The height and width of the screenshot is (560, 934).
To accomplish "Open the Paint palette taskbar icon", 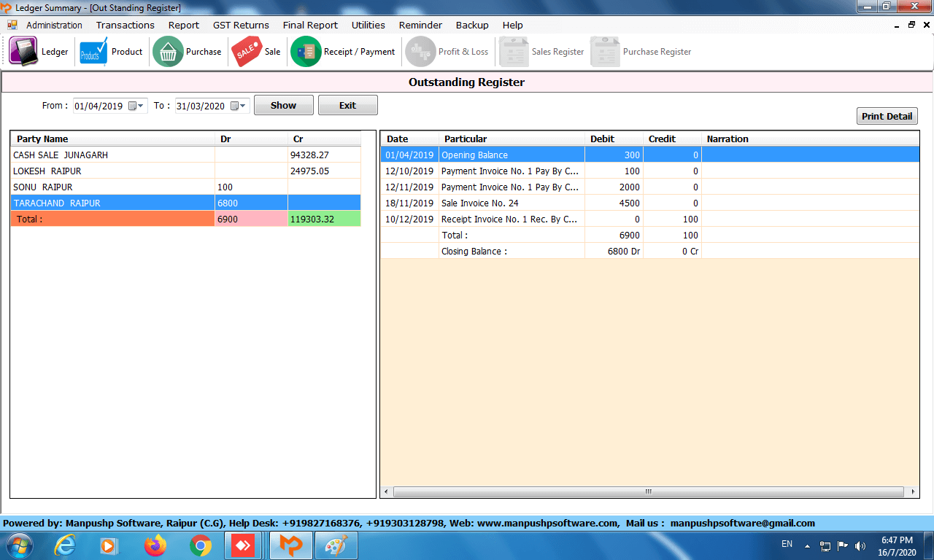I will pos(336,545).
